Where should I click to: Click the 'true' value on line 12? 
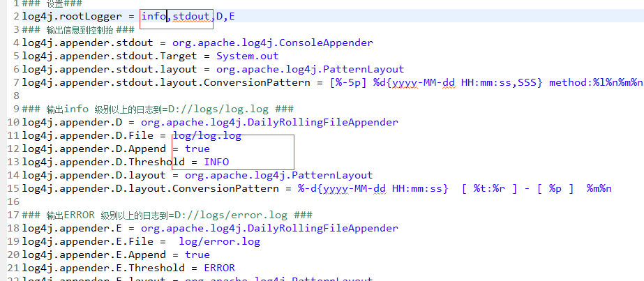point(197,149)
